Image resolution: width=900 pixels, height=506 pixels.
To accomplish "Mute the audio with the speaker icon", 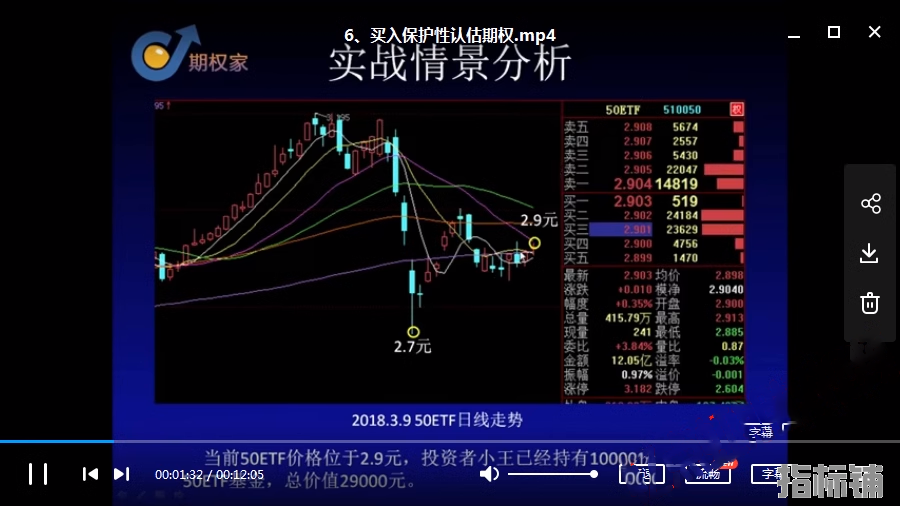I will pyautogui.click(x=489, y=474).
